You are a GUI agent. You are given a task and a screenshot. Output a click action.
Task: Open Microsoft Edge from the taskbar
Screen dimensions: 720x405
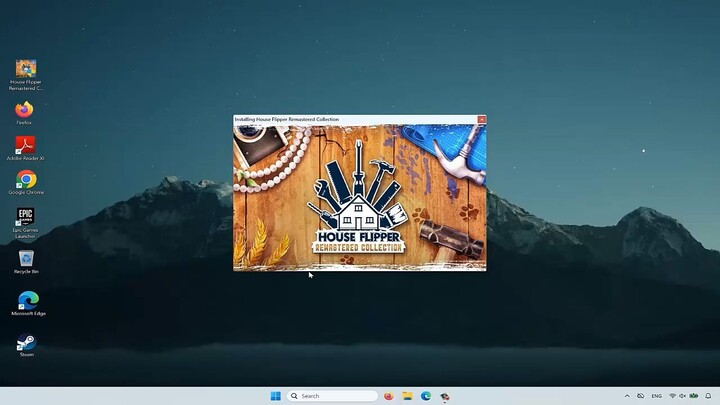coord(426,396)
